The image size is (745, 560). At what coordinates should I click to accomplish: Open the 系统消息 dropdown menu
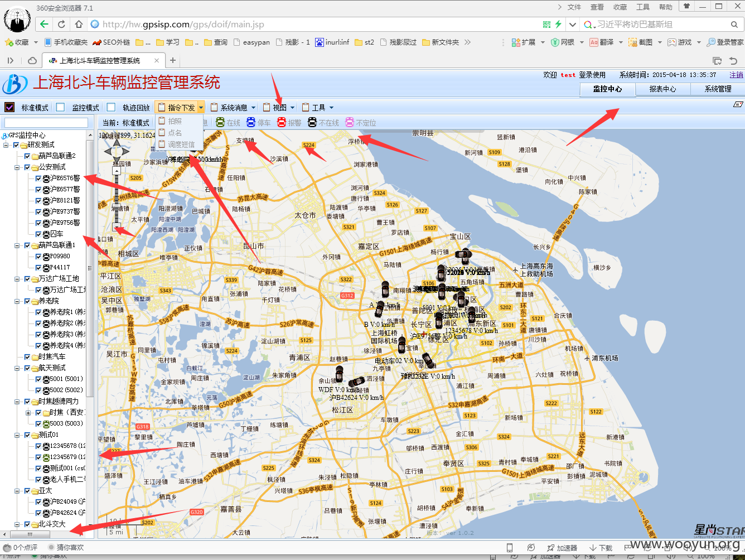pos(233,108)
